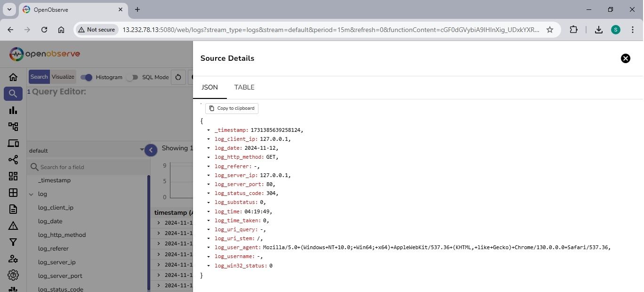
Task: Open the Home icon in sidebar
Action: point(13,77)
